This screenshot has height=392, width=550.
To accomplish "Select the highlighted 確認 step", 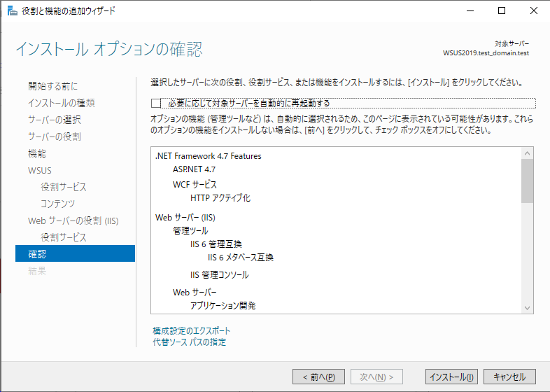I will point(75,253).
